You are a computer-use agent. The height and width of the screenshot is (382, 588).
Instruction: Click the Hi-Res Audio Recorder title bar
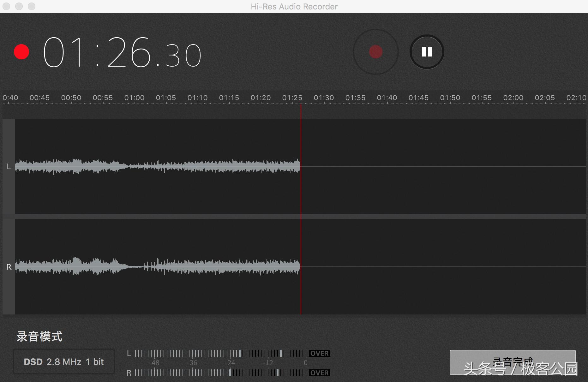coord(294,6)
